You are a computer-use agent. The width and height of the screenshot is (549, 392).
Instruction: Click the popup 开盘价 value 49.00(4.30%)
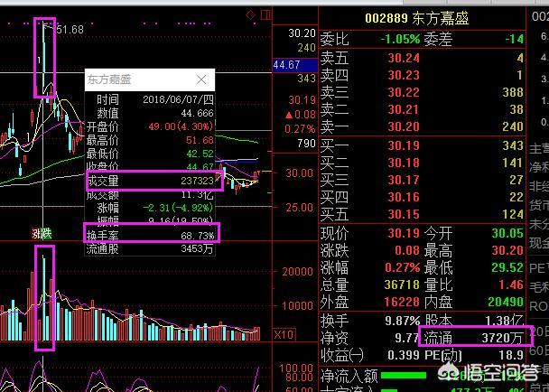pyautogui.click(x=181, y=126)
